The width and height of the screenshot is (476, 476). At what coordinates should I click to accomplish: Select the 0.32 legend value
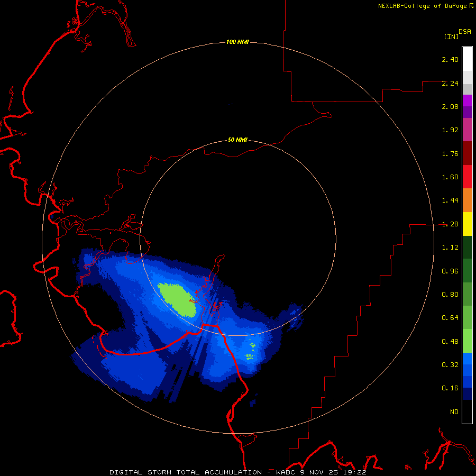click(x=450, y=365)
